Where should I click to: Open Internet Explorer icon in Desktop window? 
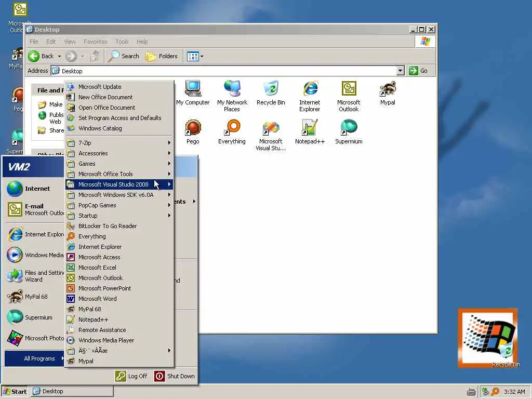310,96
